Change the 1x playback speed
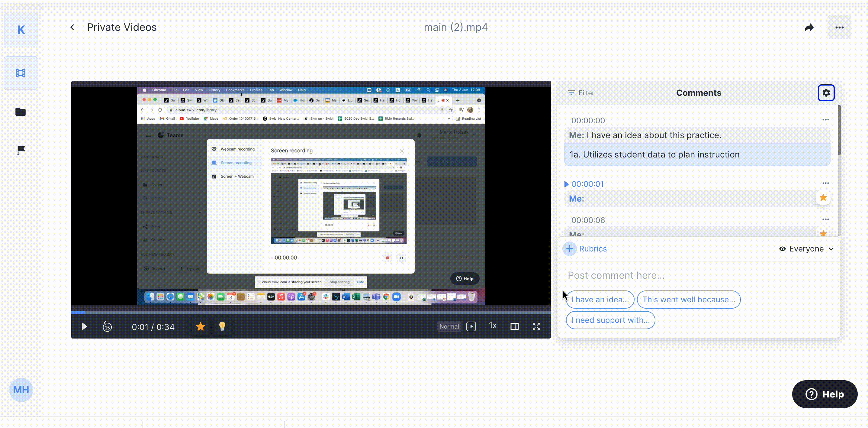Viewport: 868px width, 428px height. (x=493, y=326)
